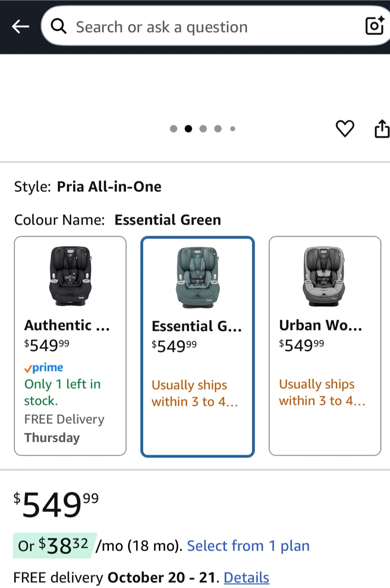Open delivery Details link
The image size is (390, 588).
coord(246,577)
